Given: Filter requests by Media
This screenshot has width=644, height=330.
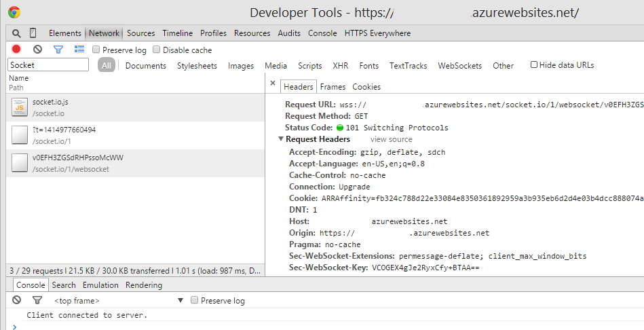Looking at the screenshot, I should pyautogui.click(x=276, y=66).
